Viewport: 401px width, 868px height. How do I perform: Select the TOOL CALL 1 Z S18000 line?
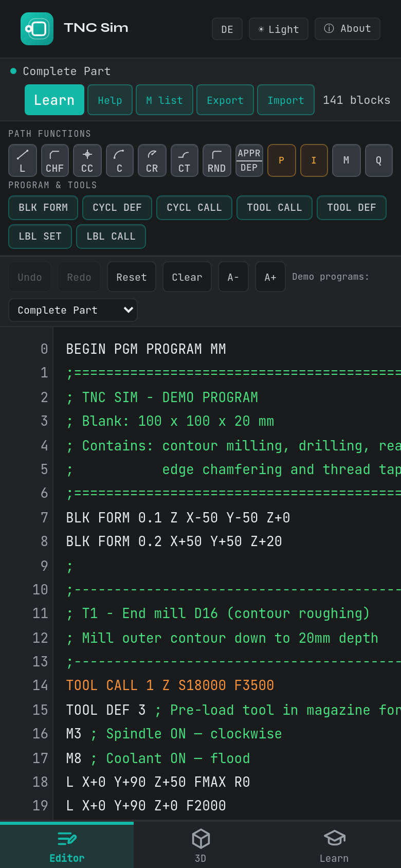coord(170,685)
